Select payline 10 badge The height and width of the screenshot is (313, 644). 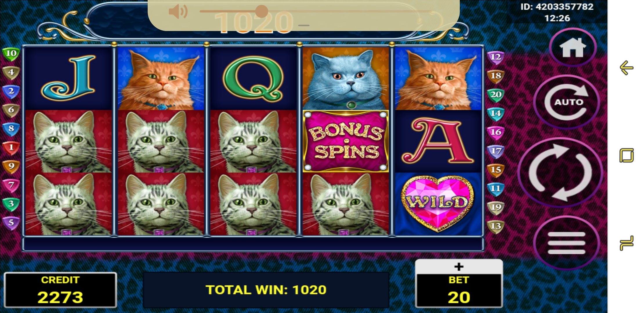(11, 54)
